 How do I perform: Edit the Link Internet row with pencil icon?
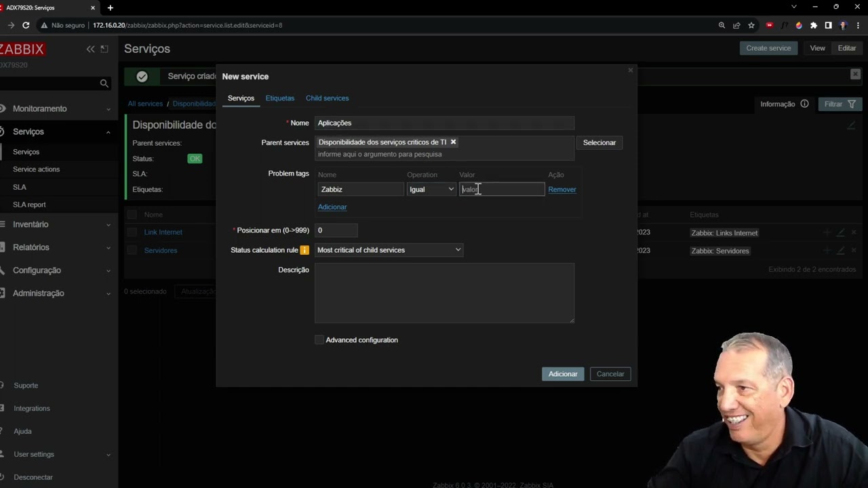[841, 232]
